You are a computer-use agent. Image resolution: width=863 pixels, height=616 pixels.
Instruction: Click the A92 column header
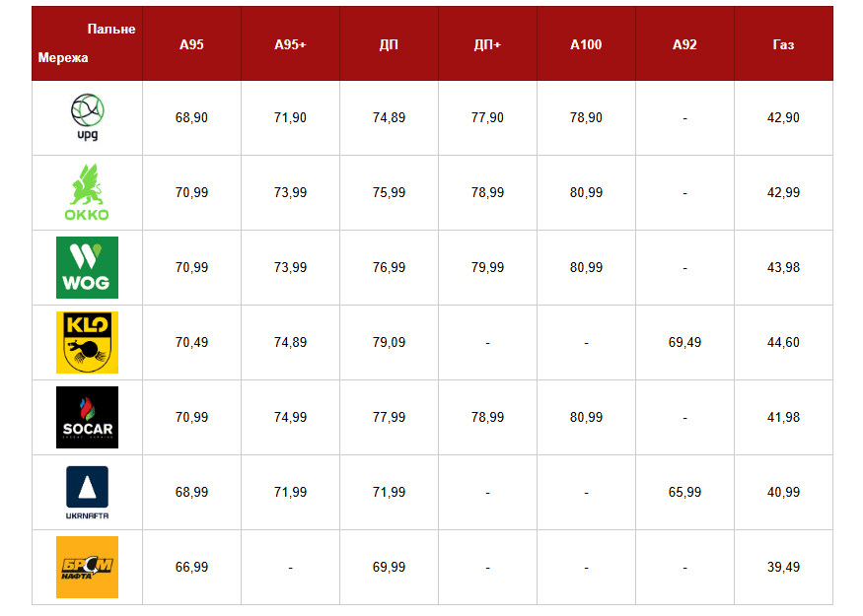click(684, 44)
